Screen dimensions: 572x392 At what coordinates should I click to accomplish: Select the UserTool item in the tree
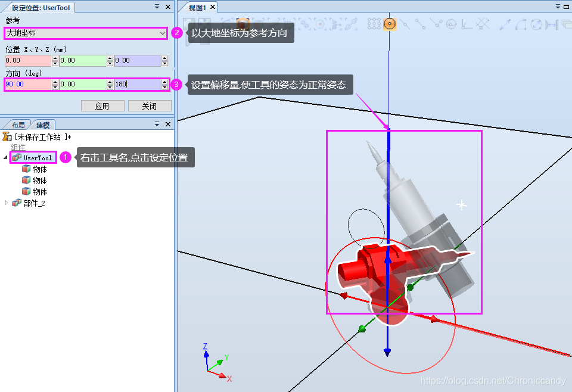[38, 157]
